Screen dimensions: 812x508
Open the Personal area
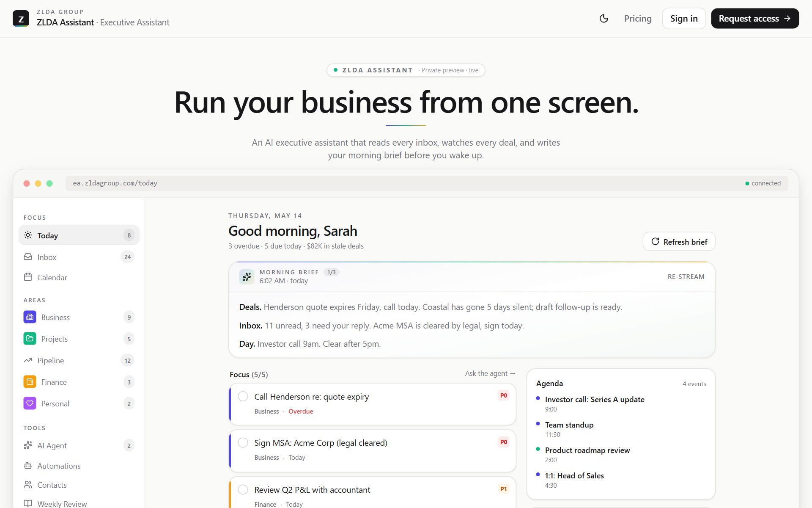79,403
